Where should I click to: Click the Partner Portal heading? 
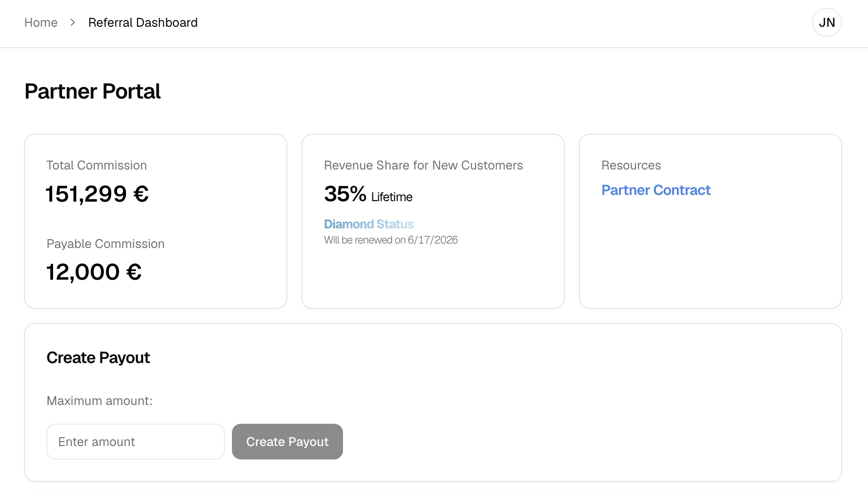click(92, 91)
